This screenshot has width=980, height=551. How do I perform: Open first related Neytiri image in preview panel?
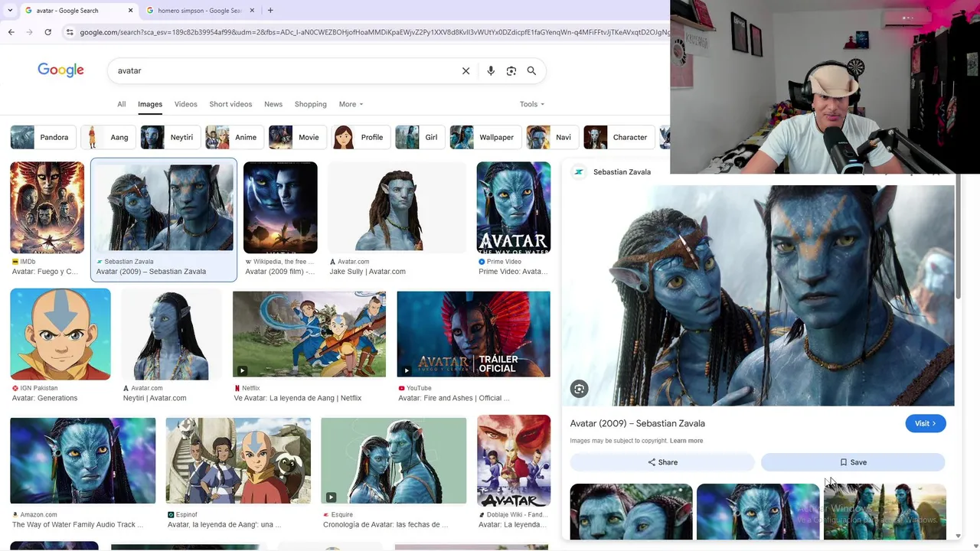(631, 511)
